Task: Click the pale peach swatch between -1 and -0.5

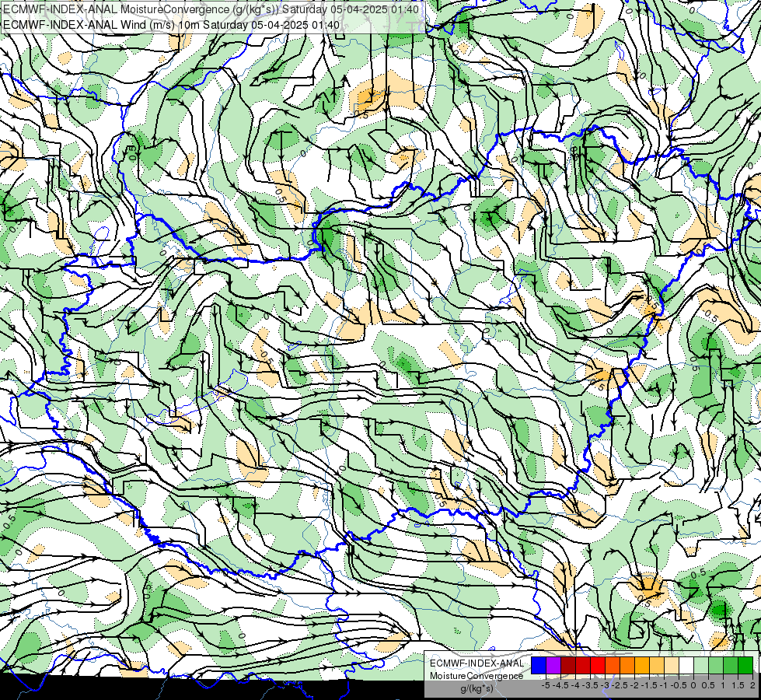Action: [x=671, y=666]
